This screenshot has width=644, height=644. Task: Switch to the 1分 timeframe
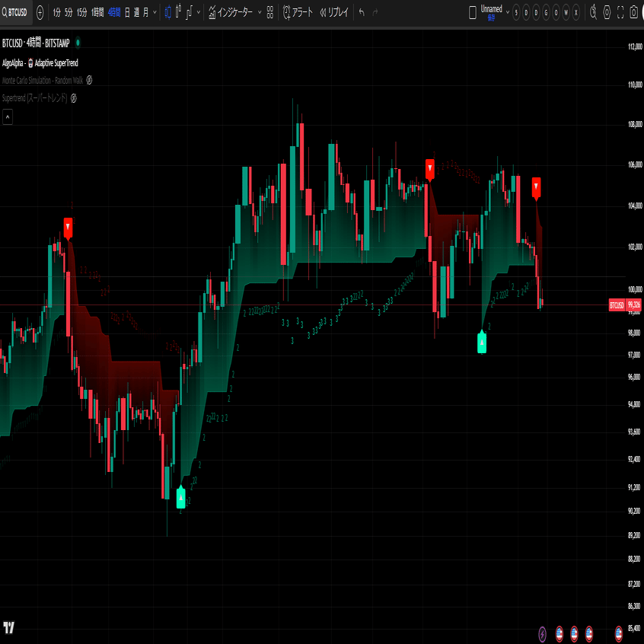(56, 13)
